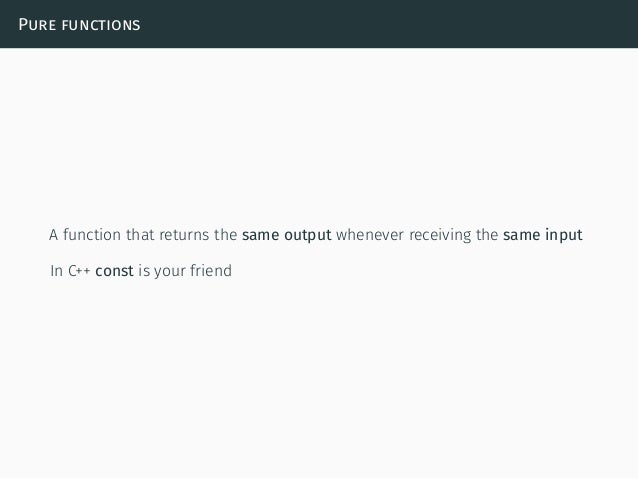The image size is (638, 479).
Task: Click the word "whenever" in the definition
Action: click(372, 236)
